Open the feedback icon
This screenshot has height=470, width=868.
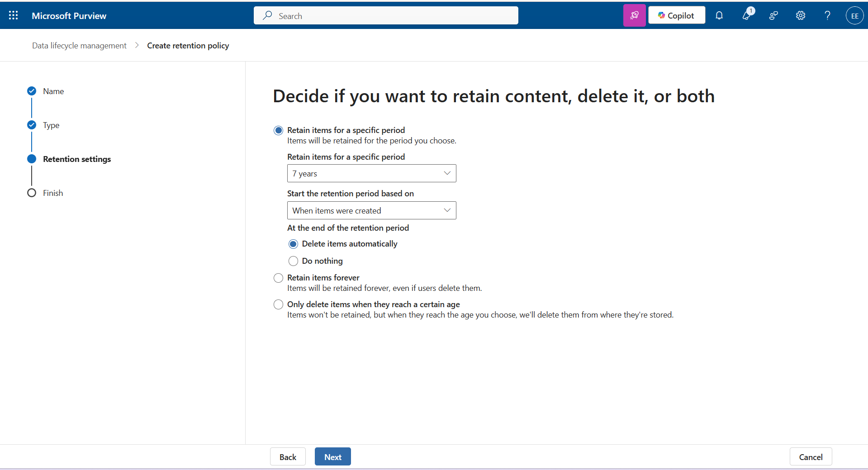click(773, 15)
